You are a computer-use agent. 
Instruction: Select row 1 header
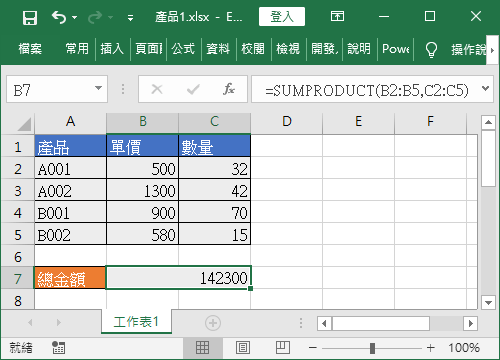[18, 147]
